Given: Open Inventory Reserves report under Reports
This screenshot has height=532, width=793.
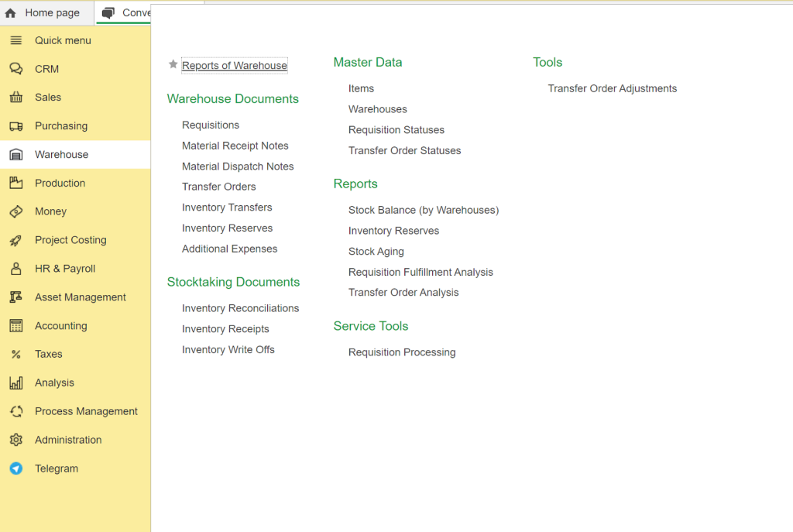Looking at the screenshot, I should pos(393,231).
